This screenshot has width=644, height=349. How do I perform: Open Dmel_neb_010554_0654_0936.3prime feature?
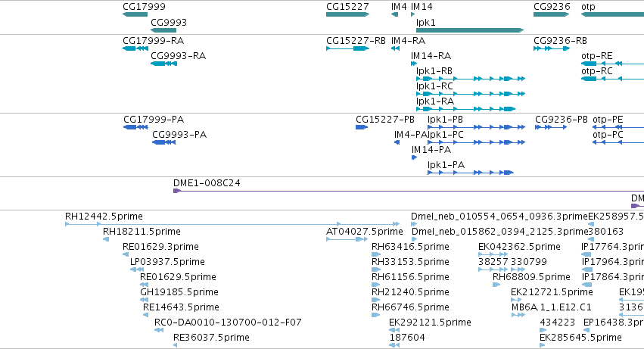point(499,217)
